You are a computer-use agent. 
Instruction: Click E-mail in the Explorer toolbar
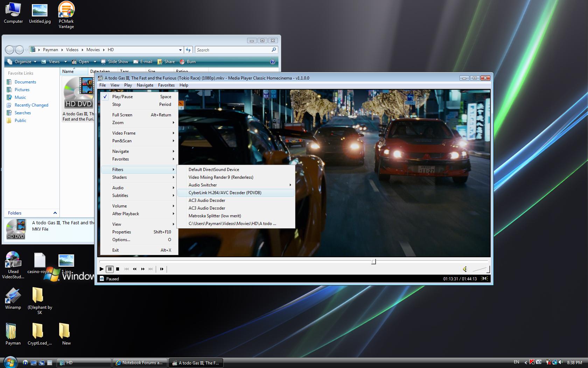click(x=143, y=62)
